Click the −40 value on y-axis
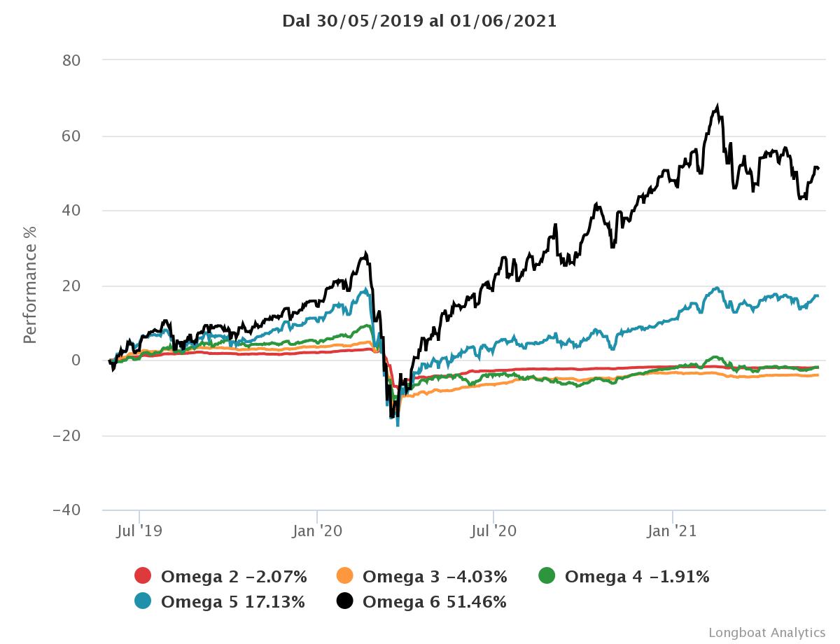Image resolution: width=840 pixels, height=644 pixels. [x=67, y=510]
